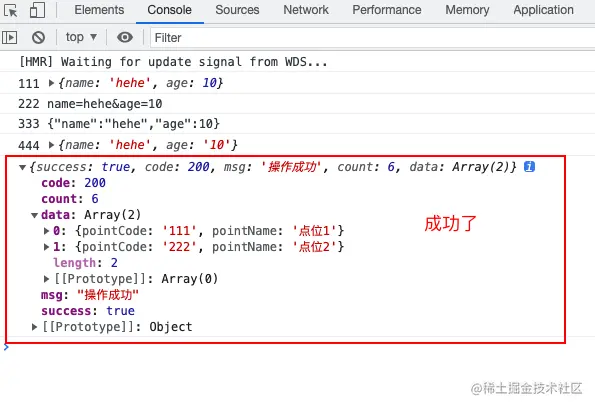Expand the Object prototype entry
The height and width of the screenshot is (408, 595).
[34, 327]
